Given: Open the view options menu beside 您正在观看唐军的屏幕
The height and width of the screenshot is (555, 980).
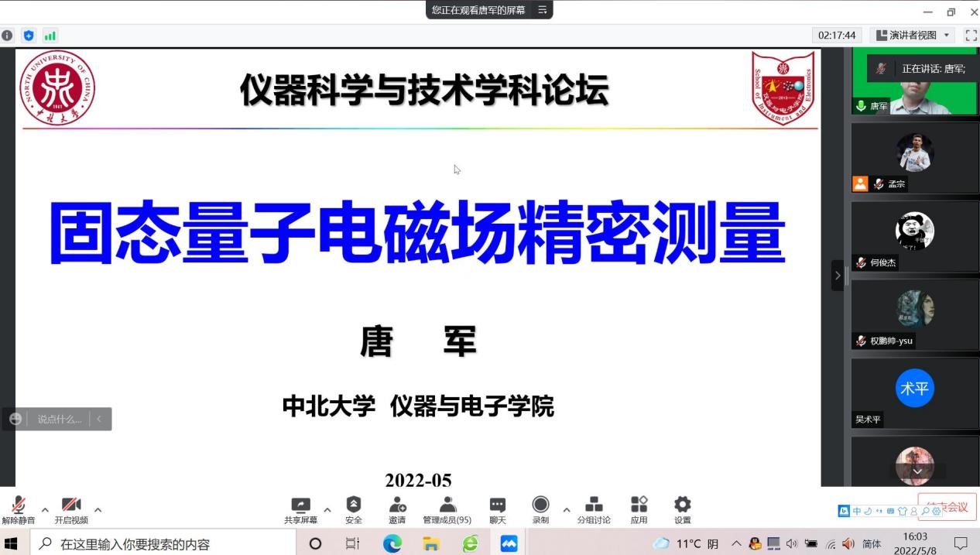Looking at the screenshot, I should coord(543,10).
